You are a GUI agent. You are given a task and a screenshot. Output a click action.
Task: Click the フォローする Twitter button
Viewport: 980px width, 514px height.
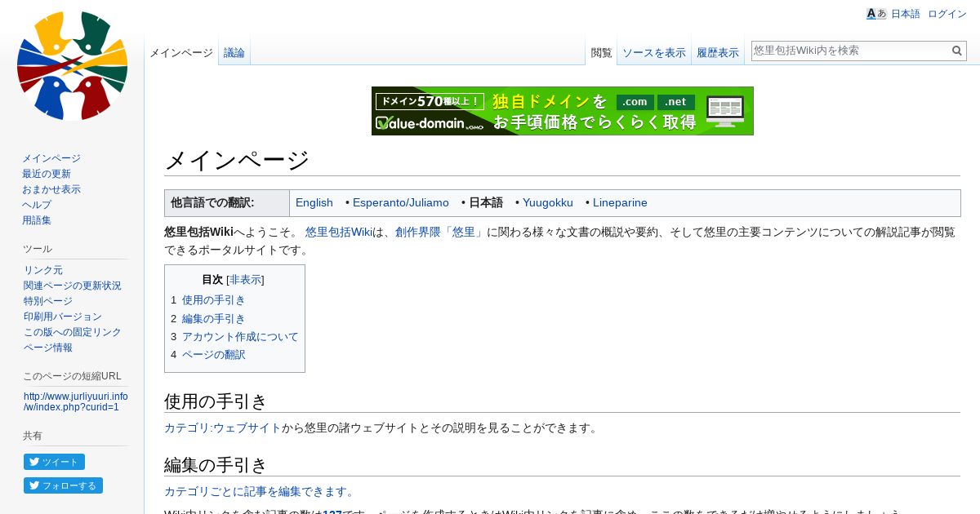coord(63,485)
